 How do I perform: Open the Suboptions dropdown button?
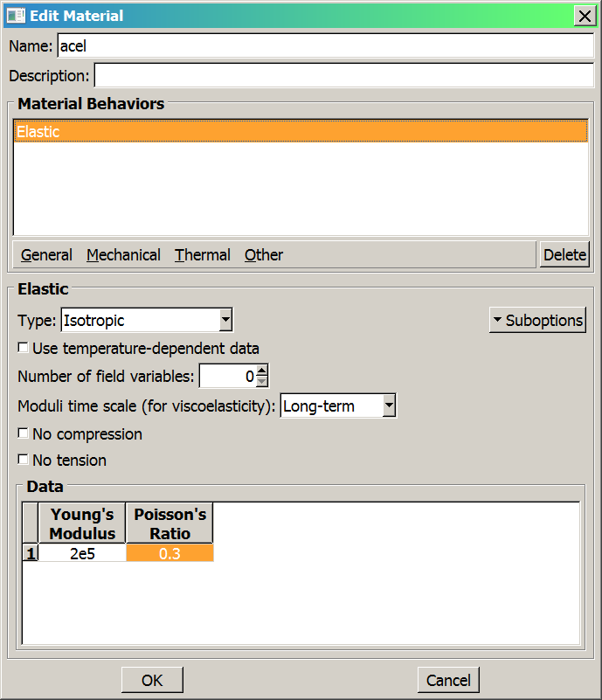[x=537, y=320]
